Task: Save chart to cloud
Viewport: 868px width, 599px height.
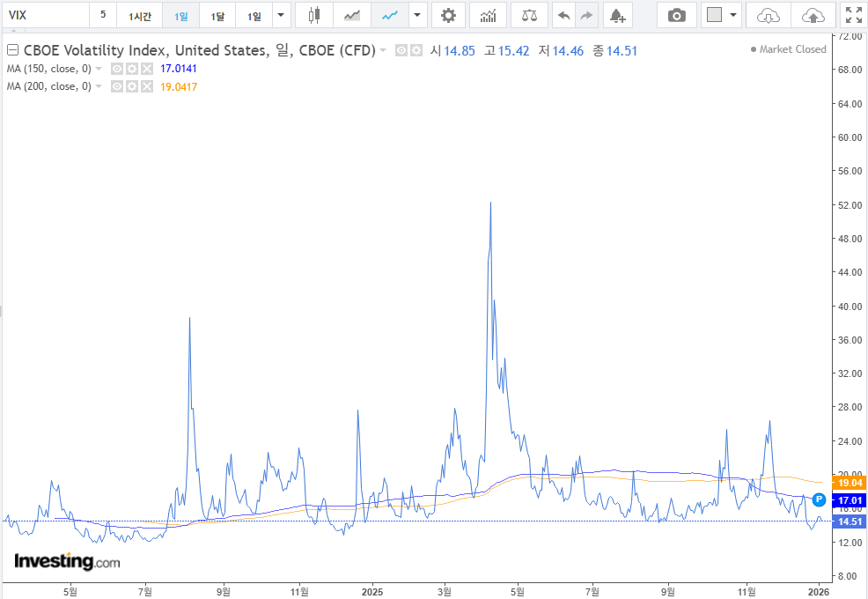Action: [x=813, y=15]
